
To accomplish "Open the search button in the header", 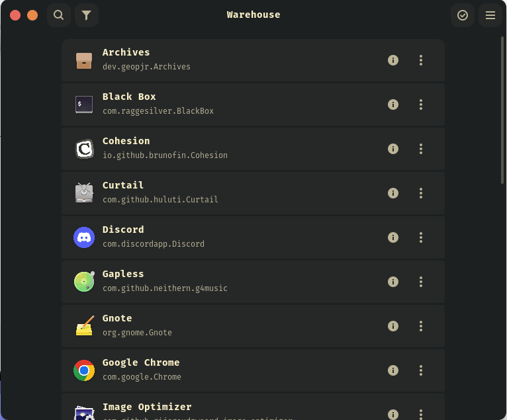I will (x=58, y=15).
